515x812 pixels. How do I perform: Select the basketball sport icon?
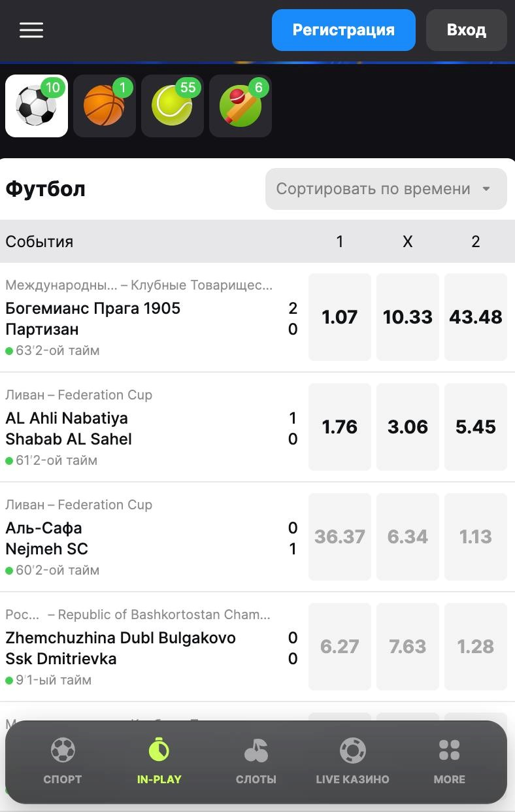pyautogui.click(x=105, y=106)
